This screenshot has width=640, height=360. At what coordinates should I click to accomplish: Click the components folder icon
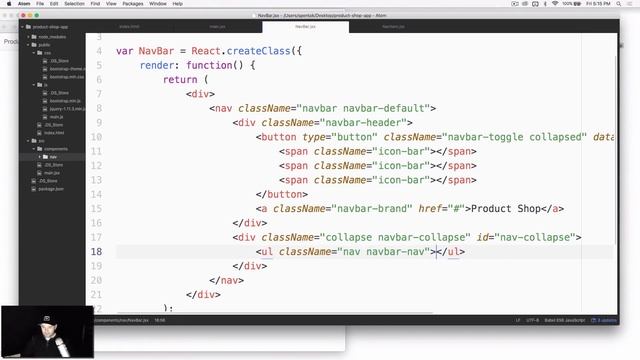40,149
